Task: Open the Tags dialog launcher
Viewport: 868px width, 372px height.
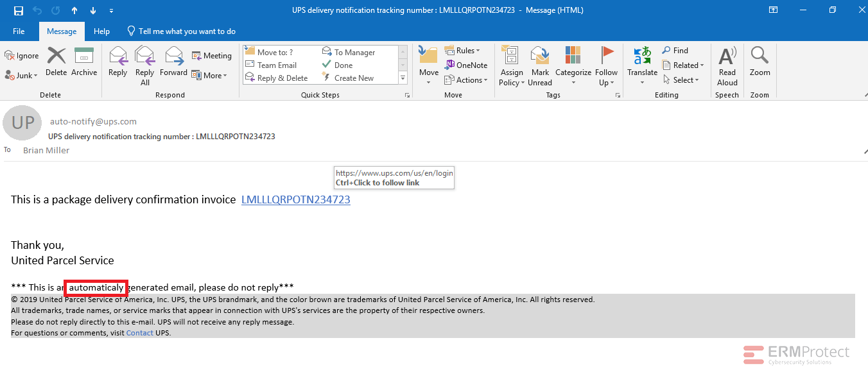Action: (618, 95)
